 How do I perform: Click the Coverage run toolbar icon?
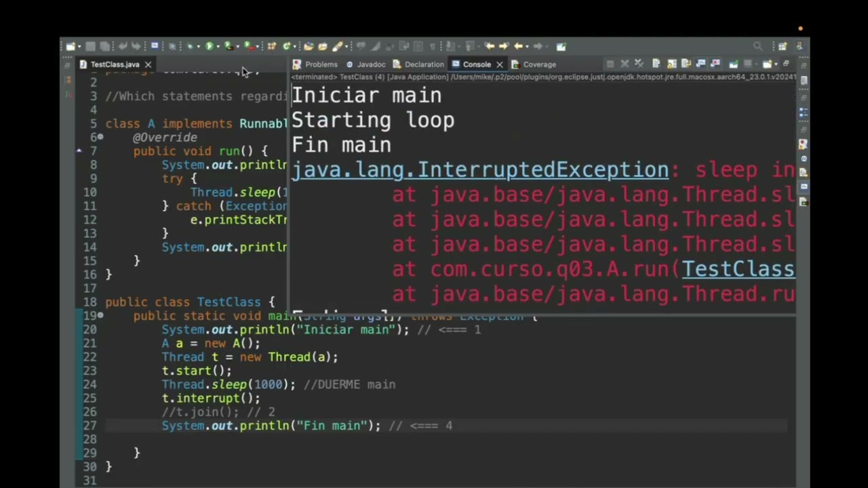[229, 47]
